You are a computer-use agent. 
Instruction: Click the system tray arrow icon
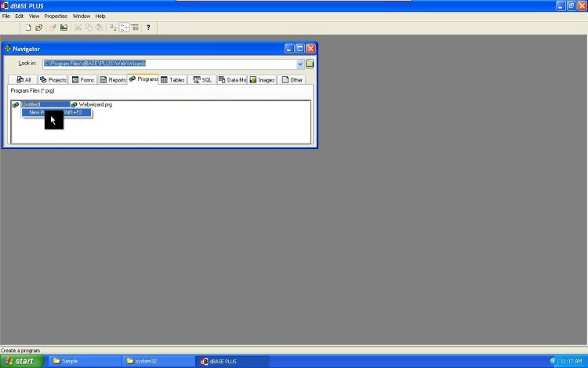coord(553,361)
